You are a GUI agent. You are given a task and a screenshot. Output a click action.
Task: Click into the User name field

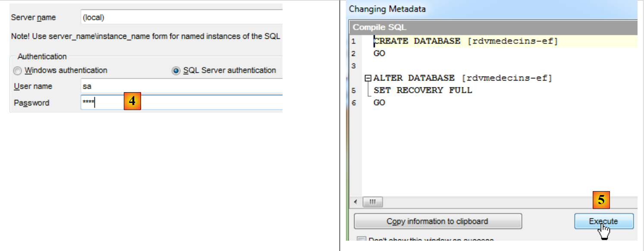181,86
